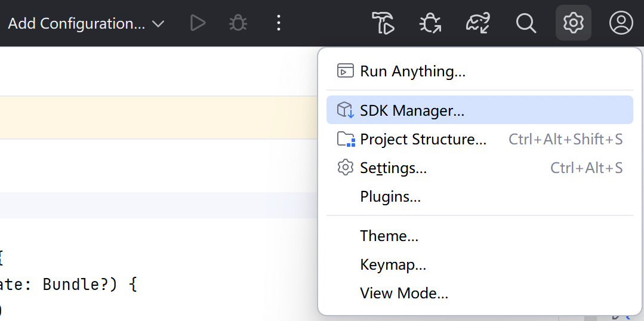
Task: Click Attach Debugger to Android Process icon
Action: tap(430, 24)
